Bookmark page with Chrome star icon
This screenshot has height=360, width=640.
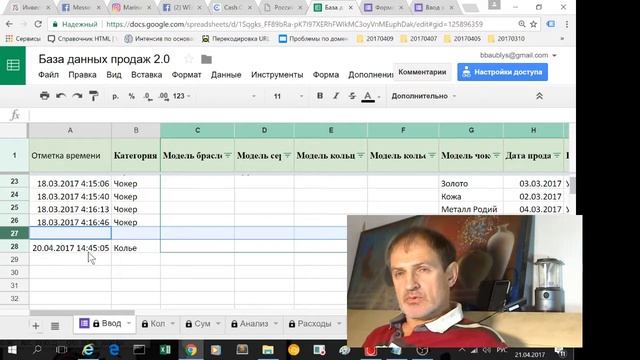point(533,24)
